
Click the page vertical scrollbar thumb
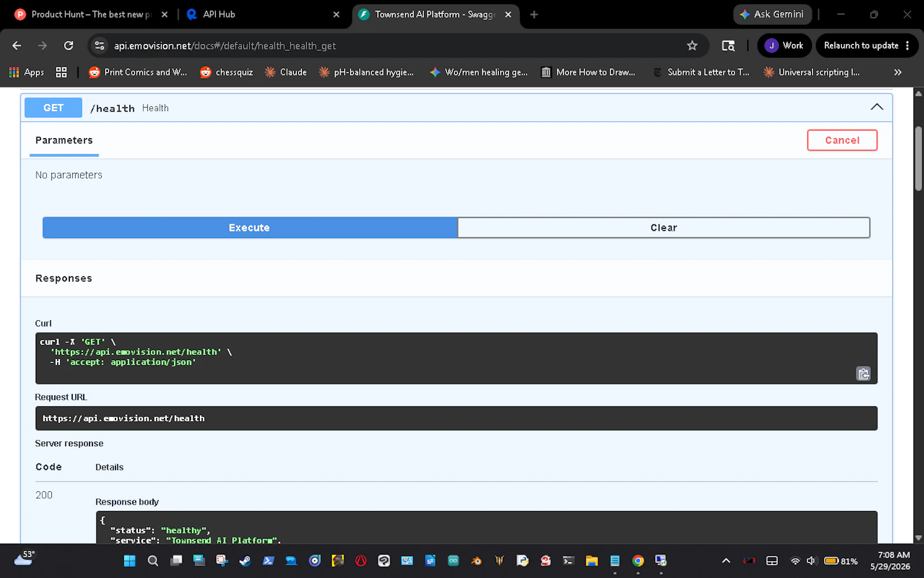[918, 158]
